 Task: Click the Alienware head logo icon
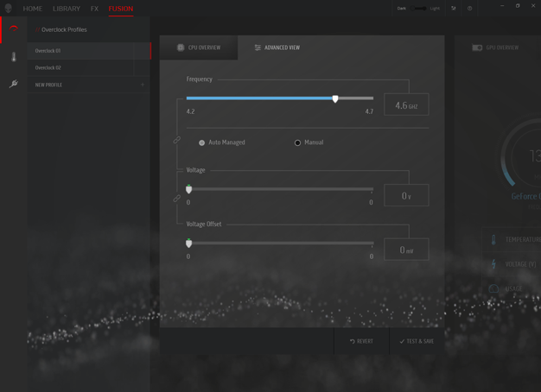pyautogui.click(x=9, y=8)
